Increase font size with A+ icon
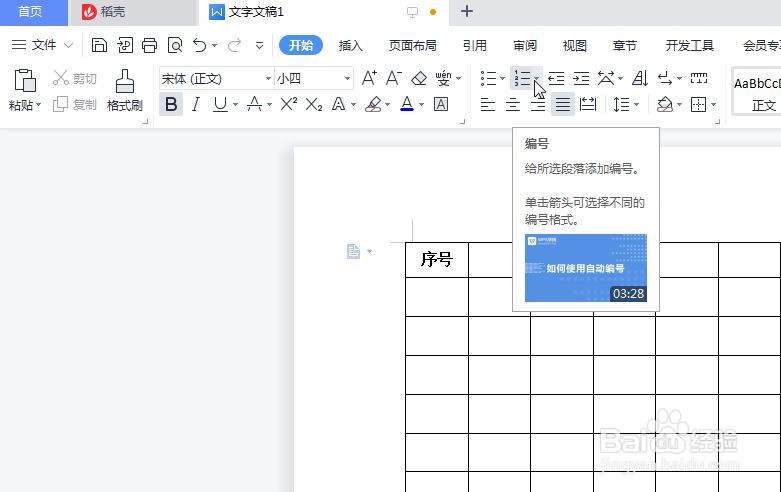This screenshot has height=492, width=781. pyautogui.click(x=369, y=78)
